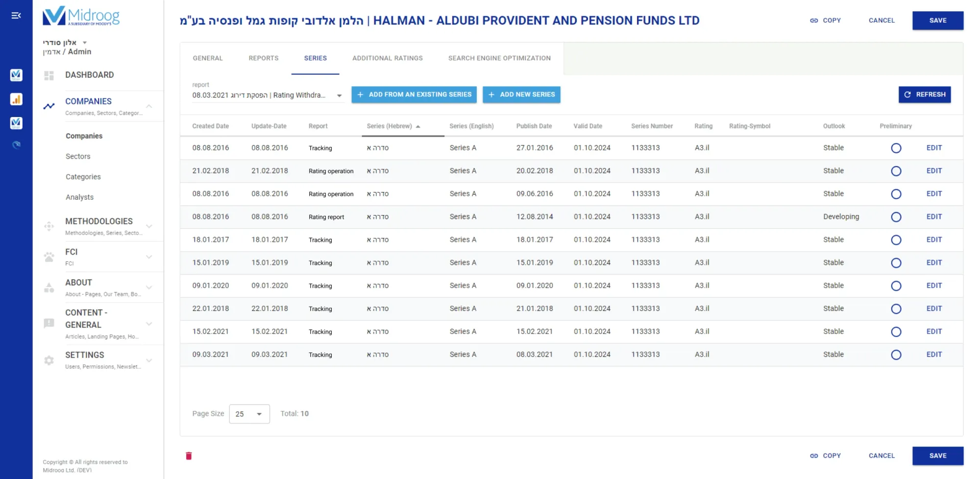Toggle Preliminary for row published 09.06.2016
Screen dimensions: 980x479
[896, 194]
